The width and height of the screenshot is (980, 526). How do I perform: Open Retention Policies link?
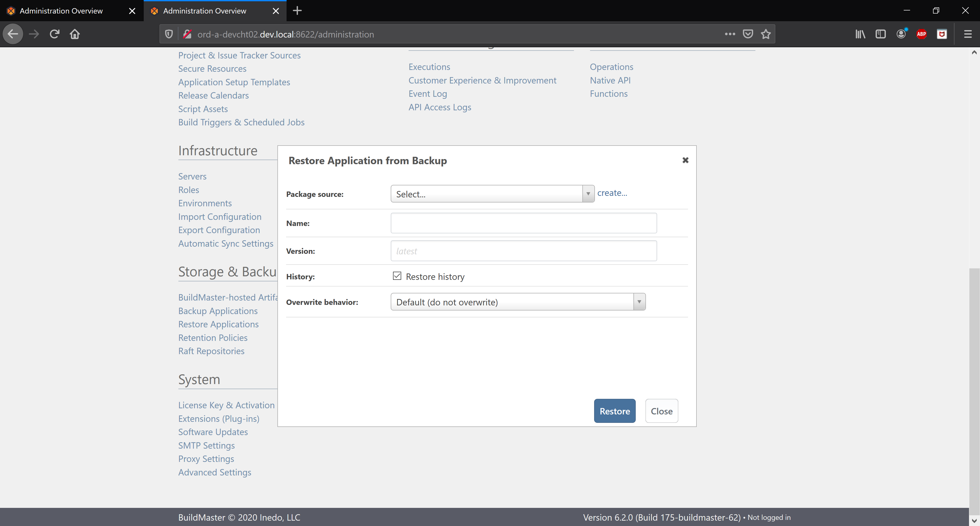click(213, 338)
